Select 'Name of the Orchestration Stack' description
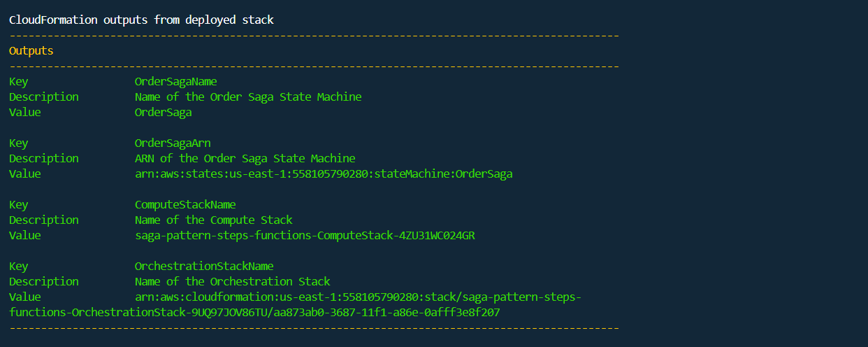This screenshot has height=347, width=868. [x=232, y=282]
